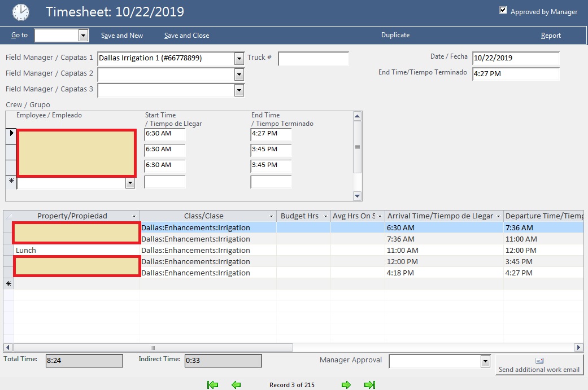
Task: Go to the next record arrow
Action: [x=346, y=385]
